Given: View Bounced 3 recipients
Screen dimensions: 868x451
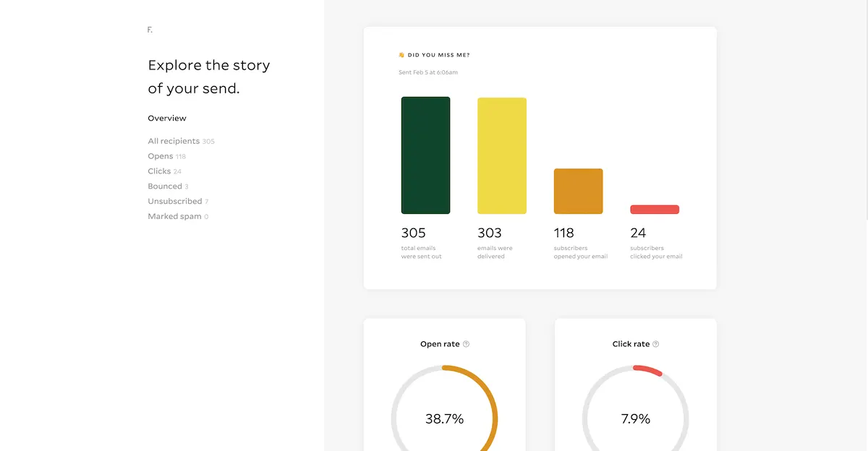Looking at the screenshot, I should click(168, 186).
